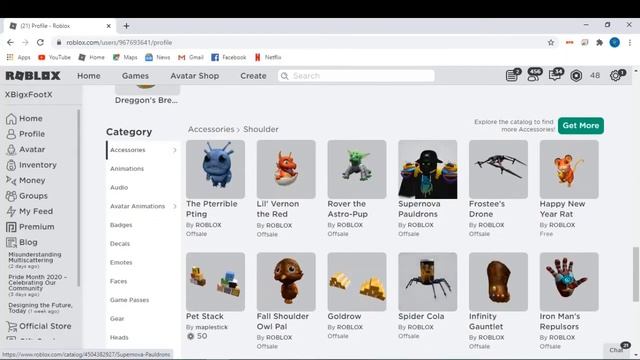Open the Pride Month 2020 blog post

pos(37,282)
